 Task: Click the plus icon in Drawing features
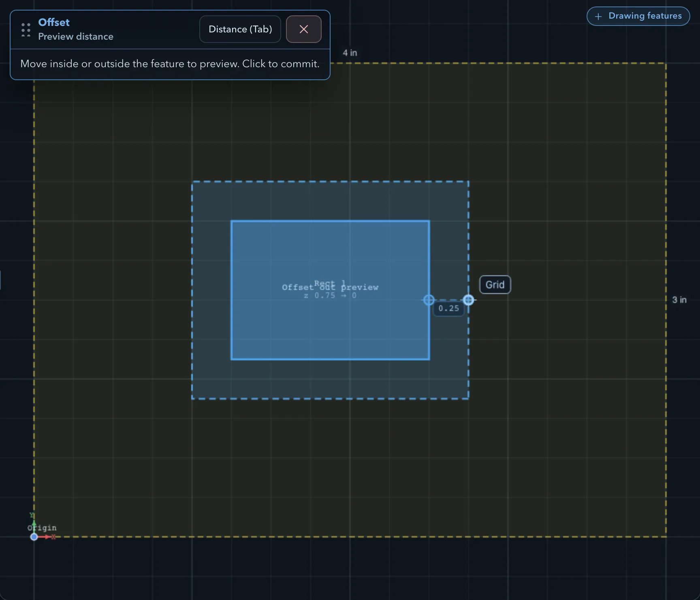coord(598,17)
